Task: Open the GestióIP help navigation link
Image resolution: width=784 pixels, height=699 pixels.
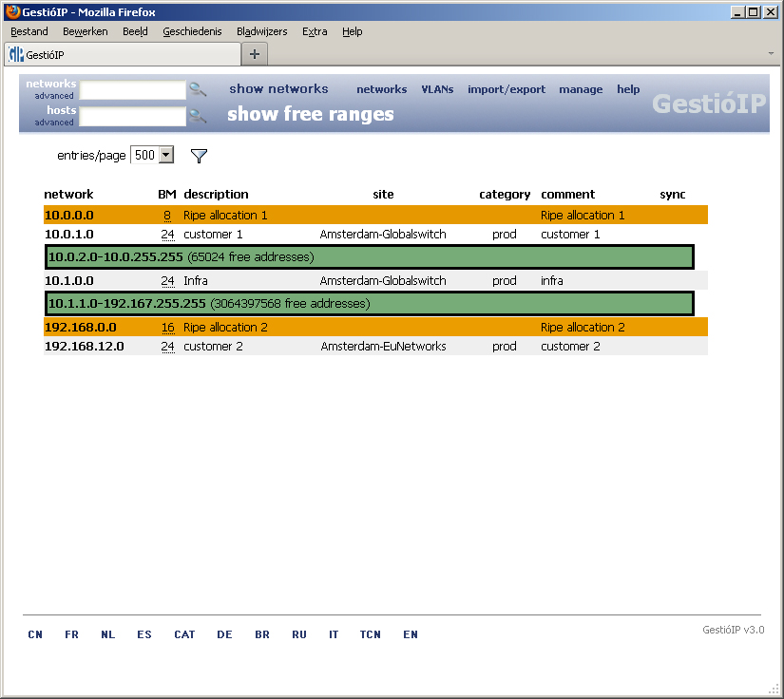Action: [628, 89]
